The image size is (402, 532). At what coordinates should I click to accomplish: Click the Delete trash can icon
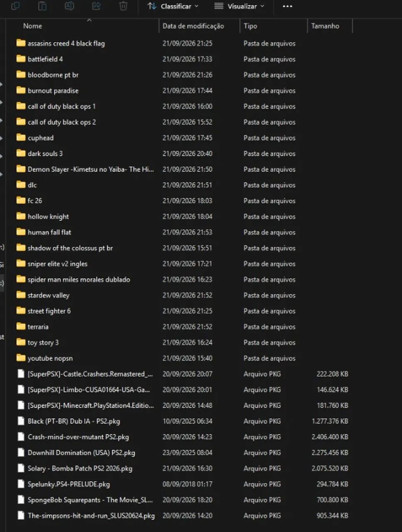[123, 6]
